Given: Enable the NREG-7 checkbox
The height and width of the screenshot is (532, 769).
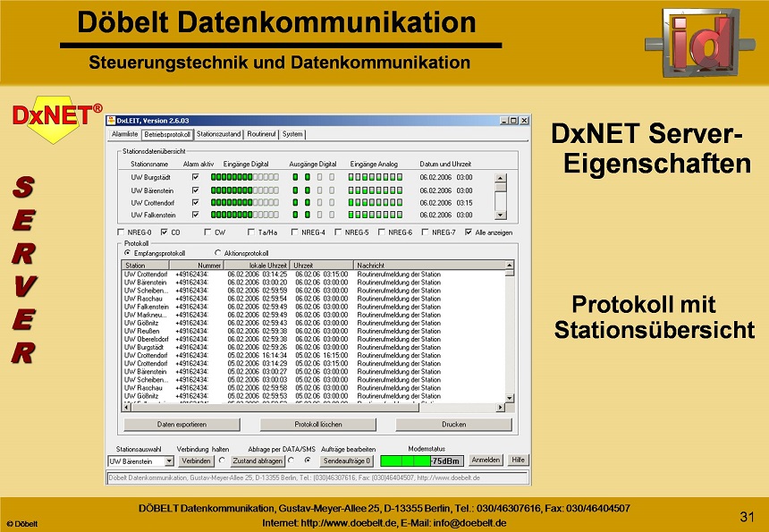Looking at the screenshot, I should (426, 232).
